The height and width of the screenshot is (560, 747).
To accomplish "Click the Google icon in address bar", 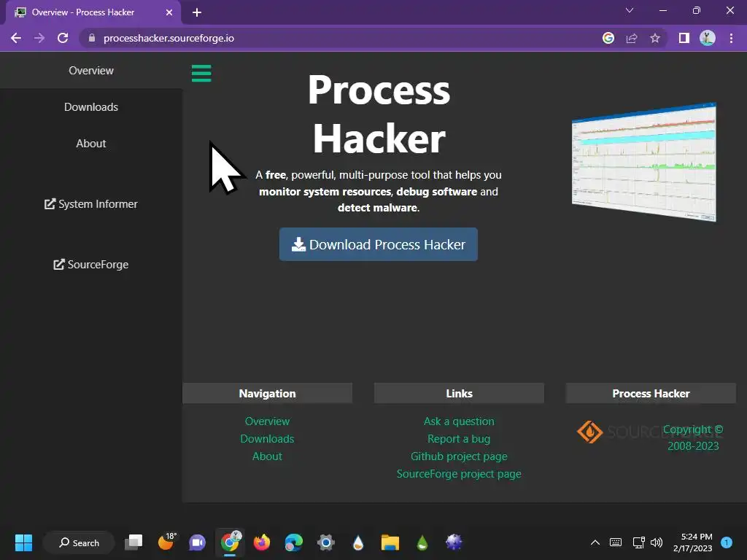I will [608, 38].
